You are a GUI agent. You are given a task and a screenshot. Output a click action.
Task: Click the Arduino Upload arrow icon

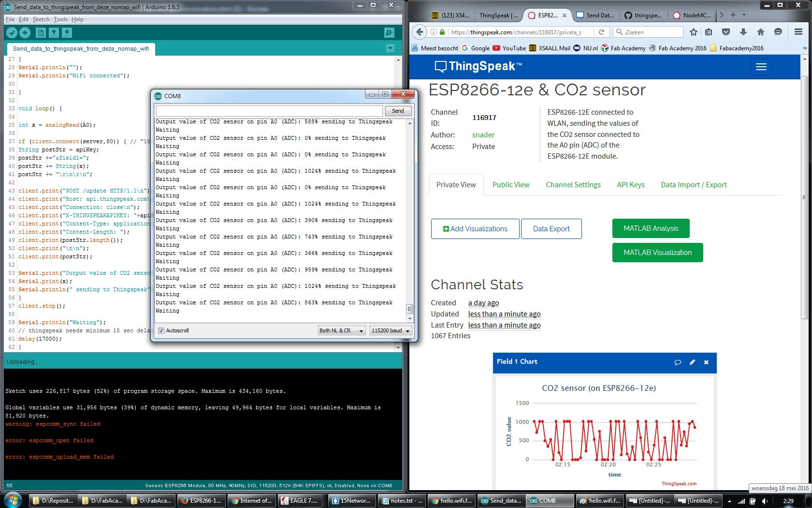pos(25,32)
